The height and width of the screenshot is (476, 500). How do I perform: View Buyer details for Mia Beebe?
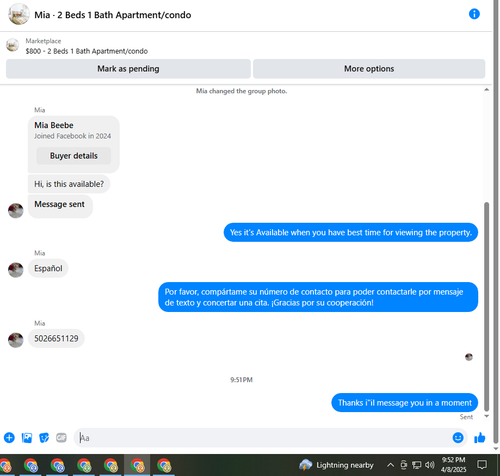(74, 156)
